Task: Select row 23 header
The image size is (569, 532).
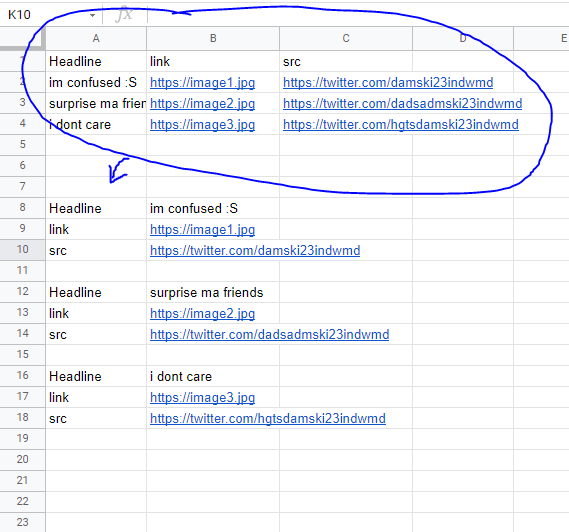Action: coord(22,522)
